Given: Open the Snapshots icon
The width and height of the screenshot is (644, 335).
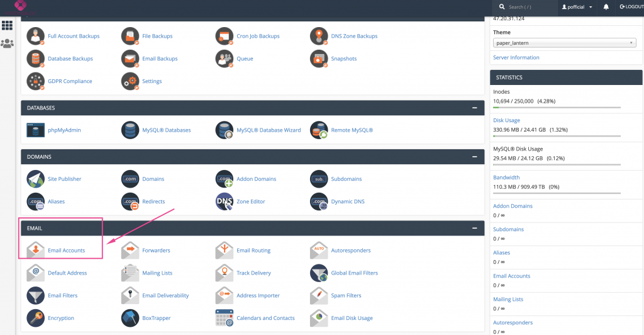Looking at the screenshot, I should point(319,59).
